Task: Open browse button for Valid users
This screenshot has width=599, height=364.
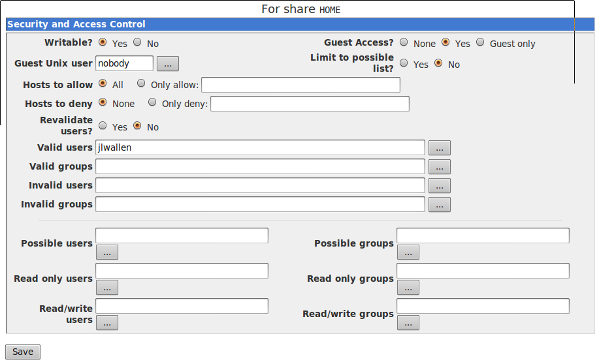Action: (x=439, y=148)
